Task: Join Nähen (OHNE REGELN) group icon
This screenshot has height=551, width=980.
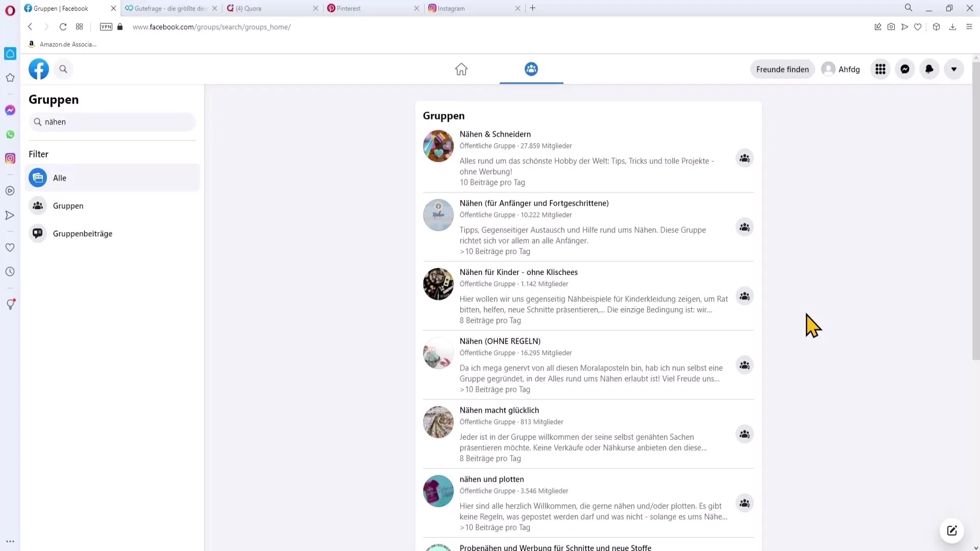Action: click(x=745, y=365)
